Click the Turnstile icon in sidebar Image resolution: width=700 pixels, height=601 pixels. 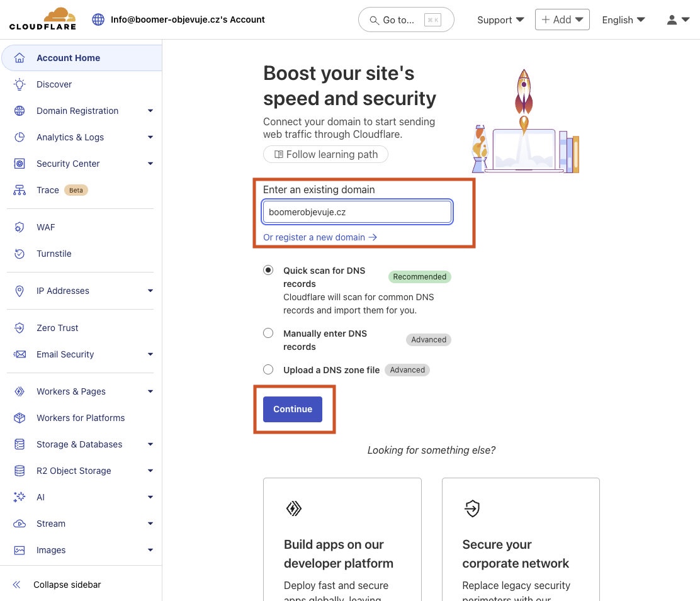20,254
